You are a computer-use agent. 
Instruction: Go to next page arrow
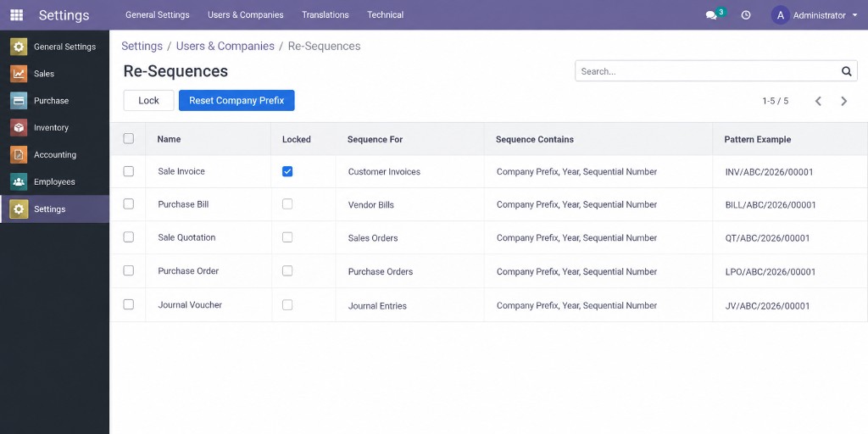point(843,101)
